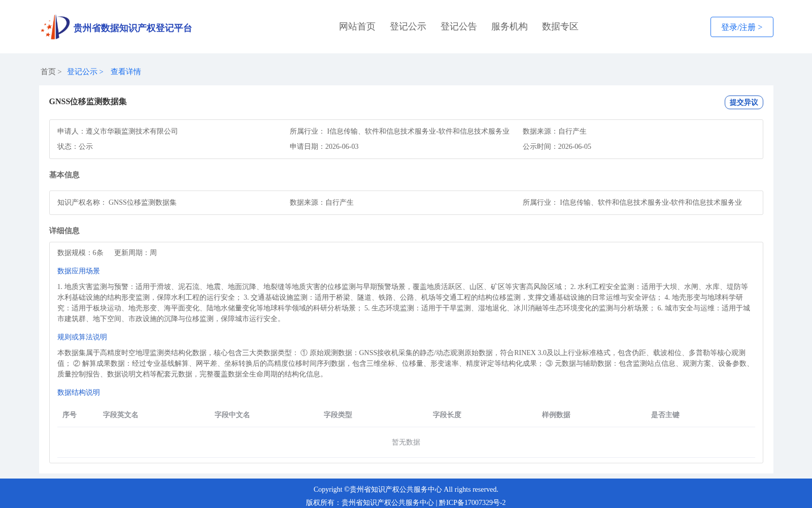Return to 首页 via breadcrumb

tap(48, 72)
